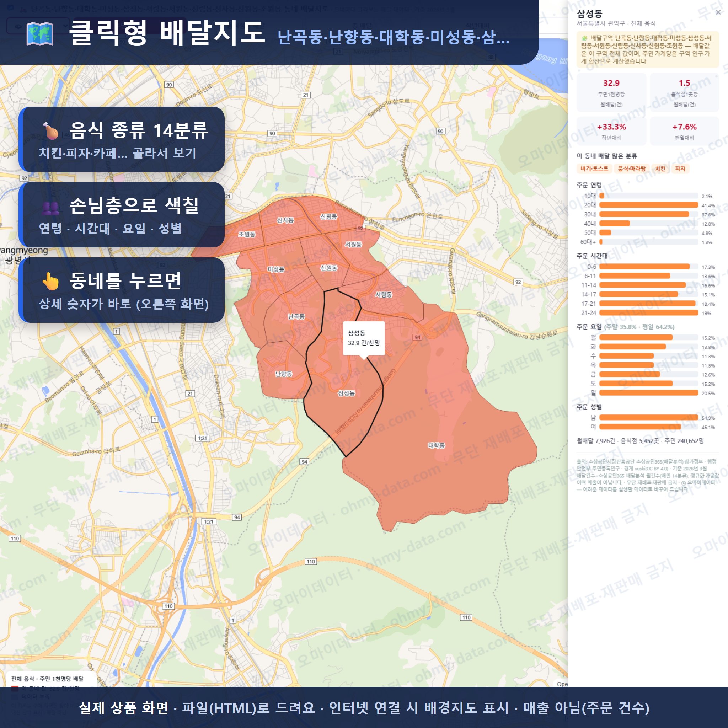This screenshot has height=728, width=728.
Task: Click the Gangnamsunhwan-ro 강남순환로 road label
Action: click(x=516, y=326)
